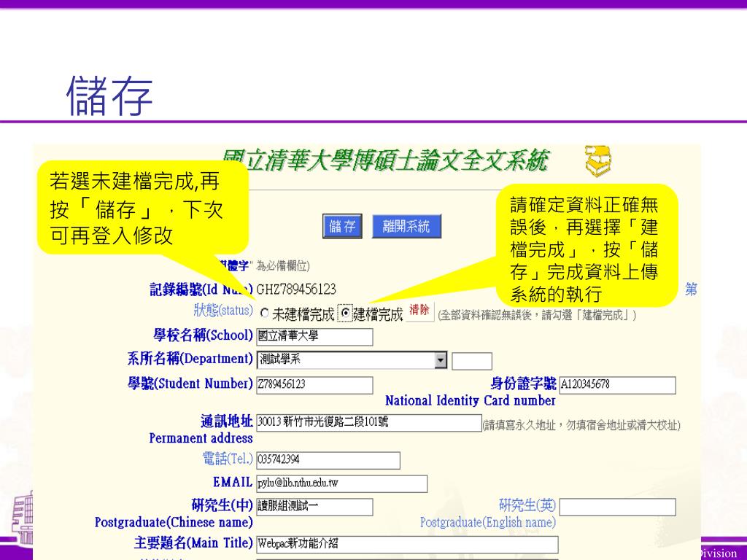
Task: Click the 學校名稱 School input field
Action: tap(314, 337)
